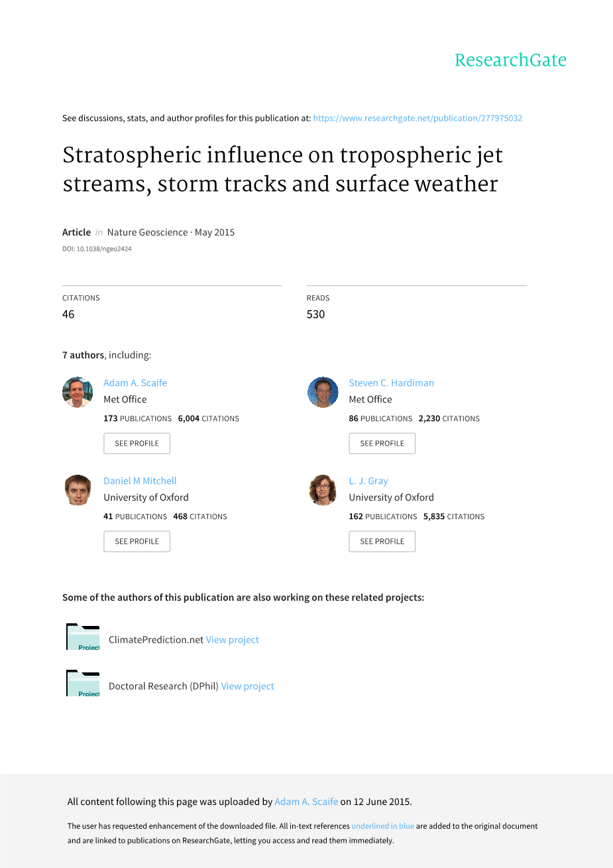
Task: Click Daniel M Mitchell's profile photo
Action: 78,490
